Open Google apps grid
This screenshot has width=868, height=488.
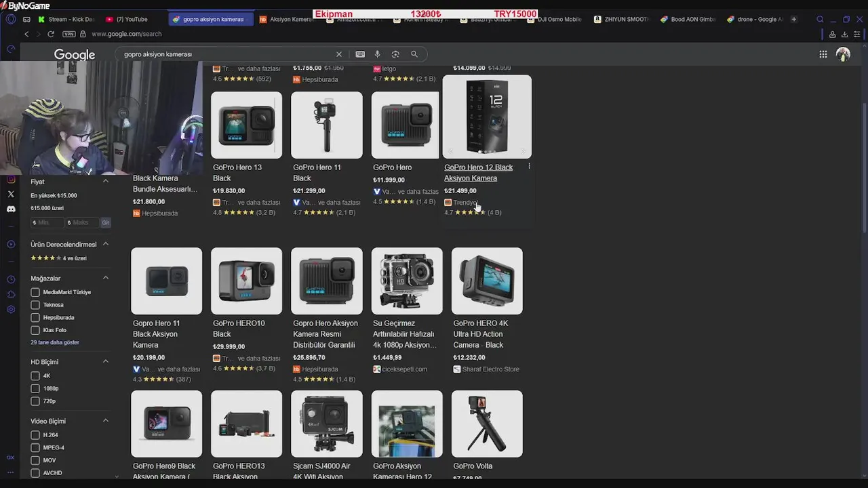tap(823, 54)
